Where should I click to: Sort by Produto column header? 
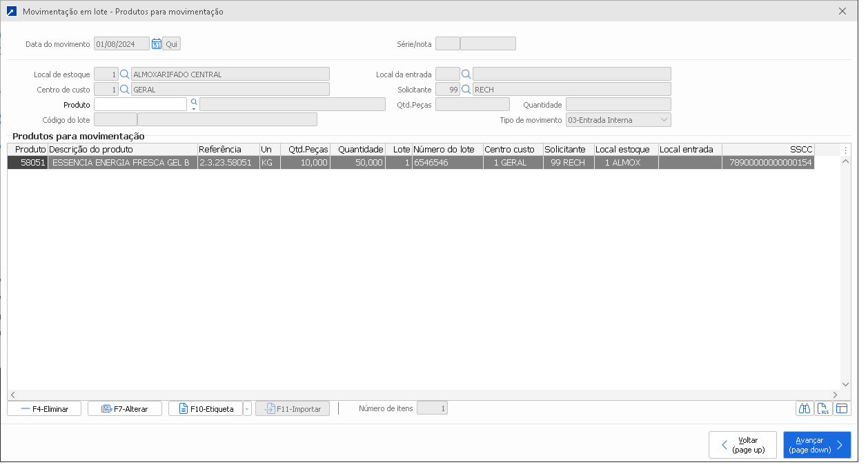(28, 150)
